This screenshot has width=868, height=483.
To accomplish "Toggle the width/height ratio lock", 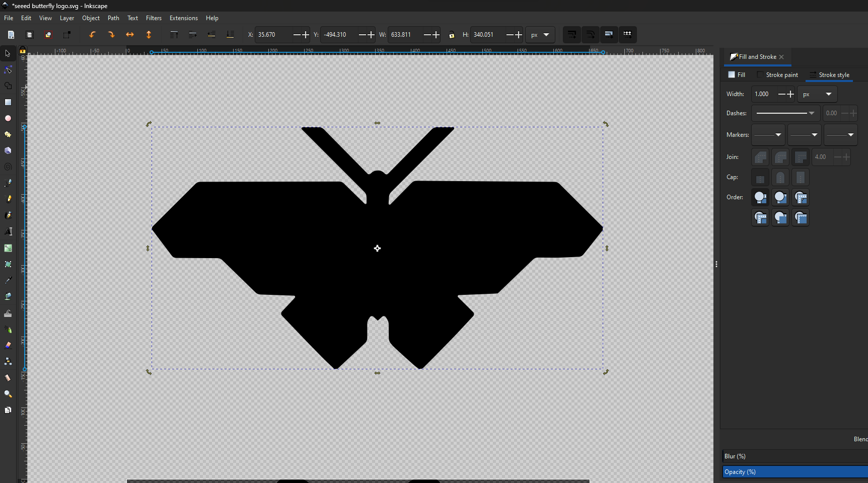I will point(452,35).
